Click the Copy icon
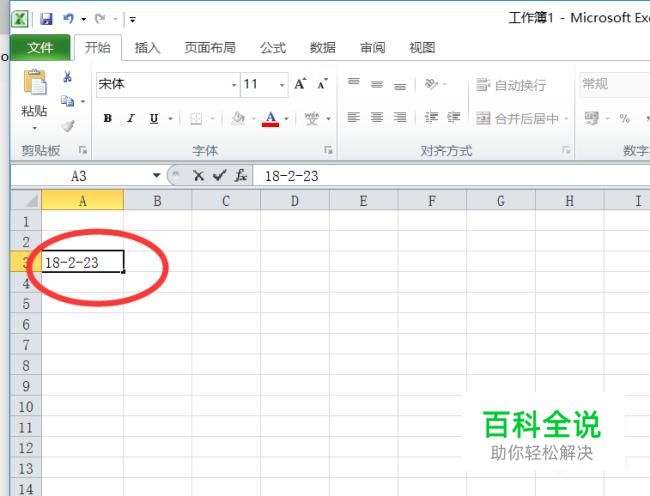Screen dimensions: 650x496 [x=67, y=101]
